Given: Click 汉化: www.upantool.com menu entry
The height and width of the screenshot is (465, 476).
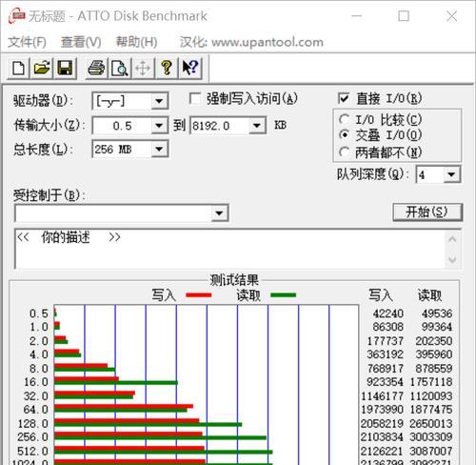Looking at the screenshot, I should pos(251,42).
